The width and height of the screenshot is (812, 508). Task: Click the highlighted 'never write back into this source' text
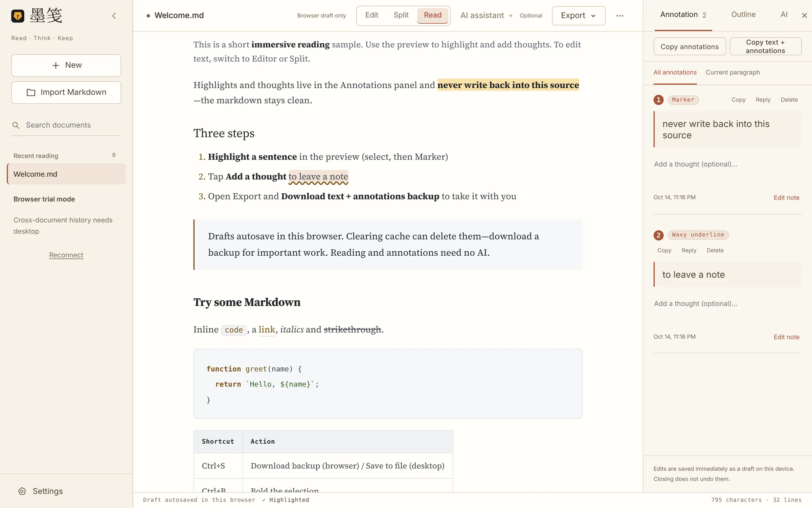point(508,85)
